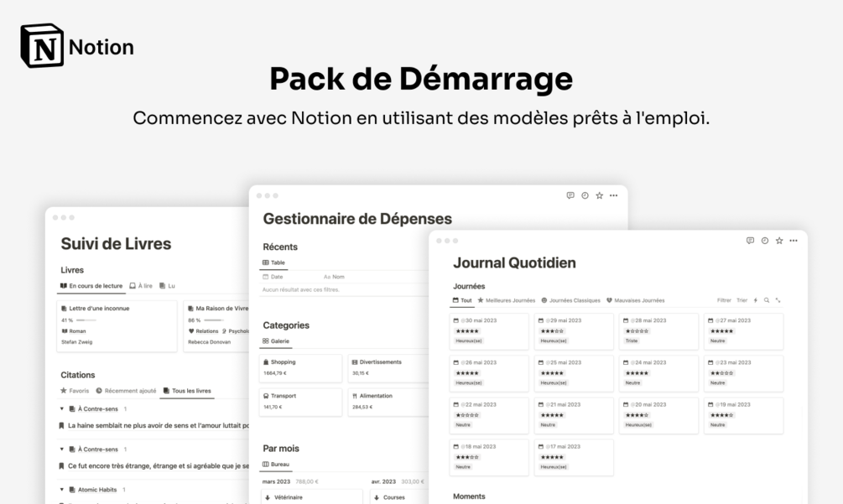Viewport: 843px width, 504px height.
Task: Click the search magnifier in Journées toolbar
Action: [x=767, y=300]
